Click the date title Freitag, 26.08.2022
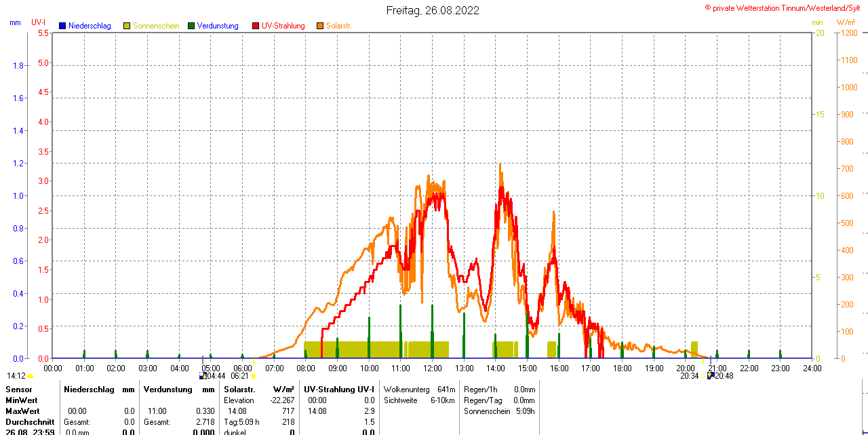The width and height of the screenshot is (868, 435). pos(433,10)
